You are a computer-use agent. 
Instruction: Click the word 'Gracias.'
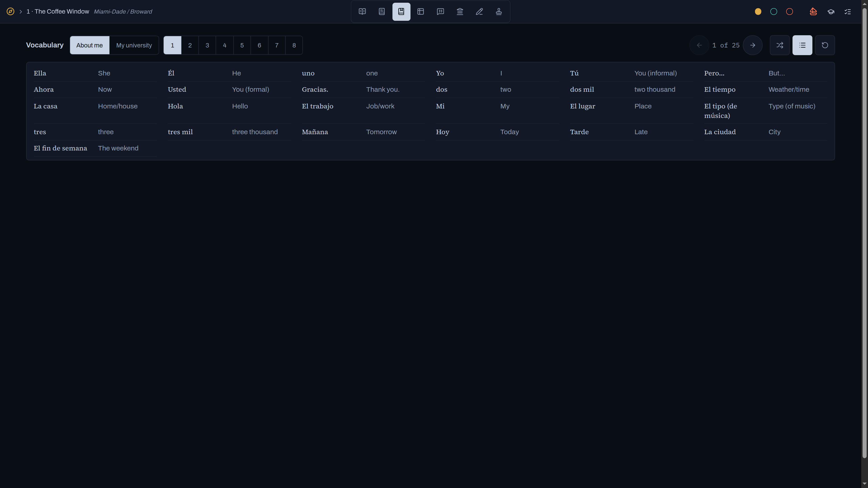tap(315, 90)
